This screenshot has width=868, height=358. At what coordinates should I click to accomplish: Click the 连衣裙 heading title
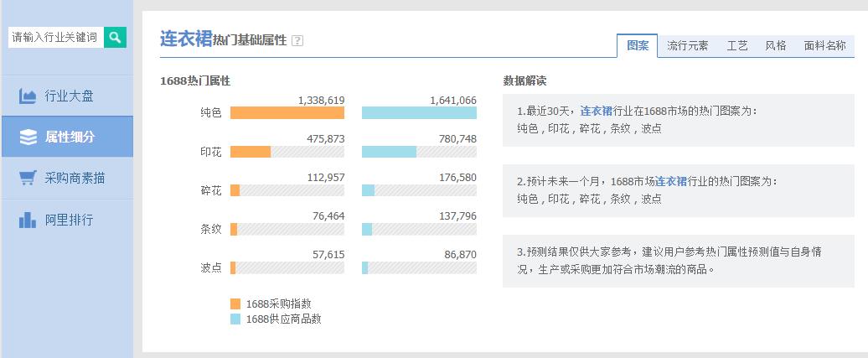185,39
